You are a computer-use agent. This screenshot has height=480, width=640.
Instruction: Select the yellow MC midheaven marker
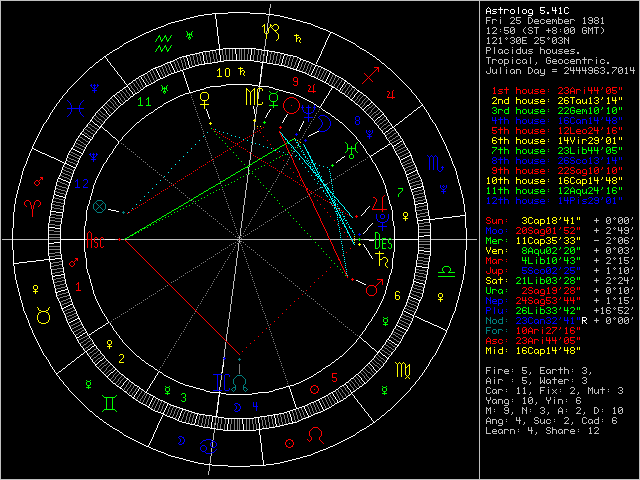(254, 97)
